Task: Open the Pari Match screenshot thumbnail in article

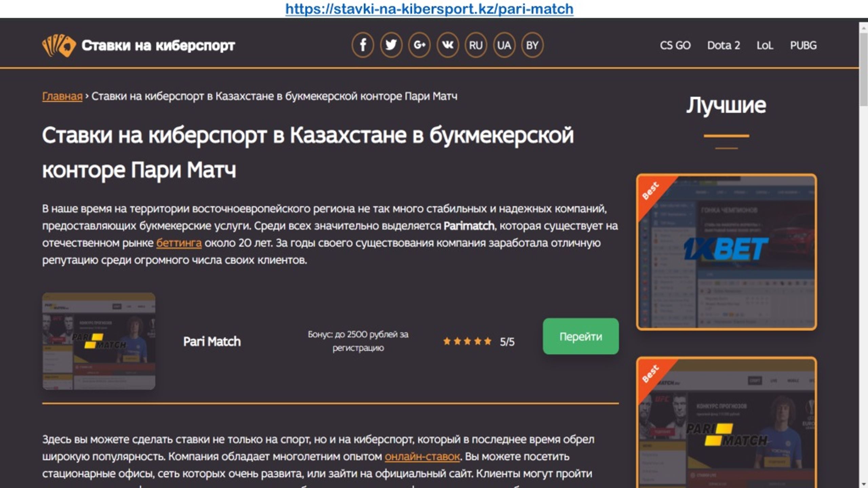Action: click(x=99, y=341)
